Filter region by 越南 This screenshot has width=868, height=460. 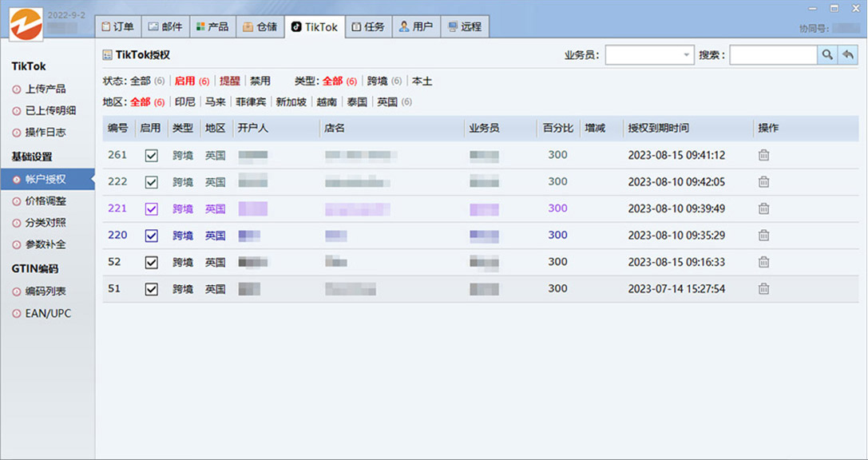(327, 102)
